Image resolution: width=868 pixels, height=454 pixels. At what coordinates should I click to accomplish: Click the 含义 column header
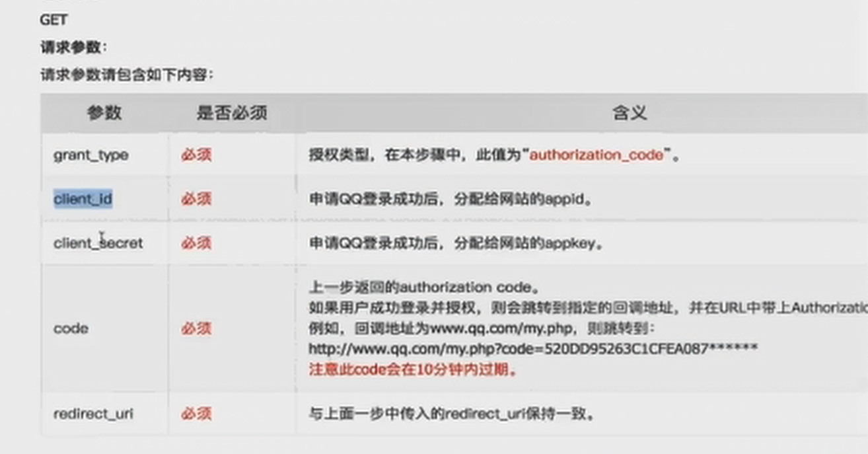(x=630, y=113)
